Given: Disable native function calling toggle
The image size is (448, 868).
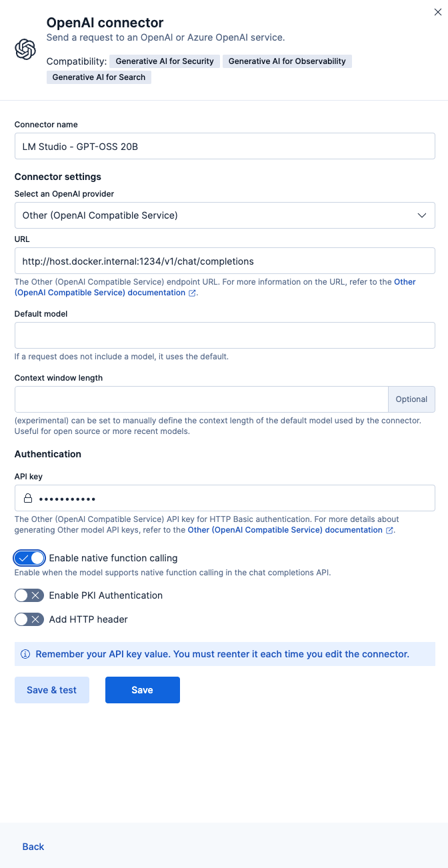Looking at the screenshot, I should [x=29, y=558].
